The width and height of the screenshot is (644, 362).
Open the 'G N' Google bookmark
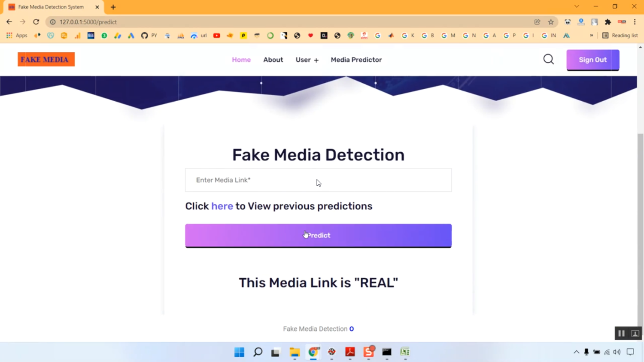point(469,36)
